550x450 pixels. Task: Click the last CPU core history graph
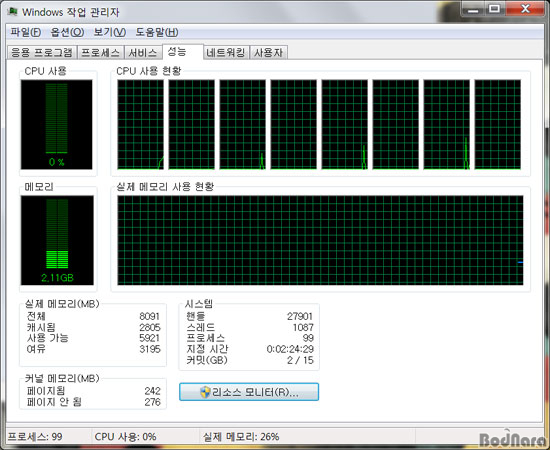(497, 125)
